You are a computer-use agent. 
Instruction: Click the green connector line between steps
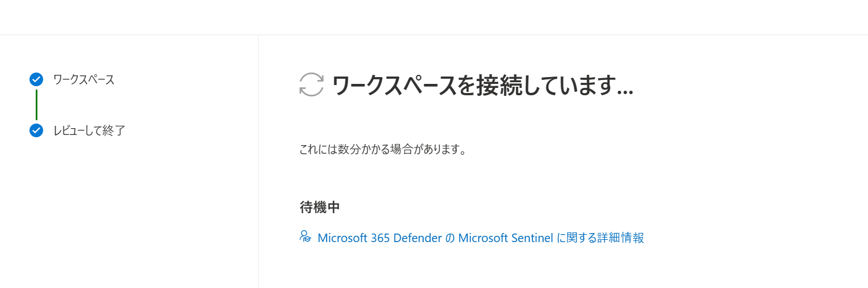point(36,105)
